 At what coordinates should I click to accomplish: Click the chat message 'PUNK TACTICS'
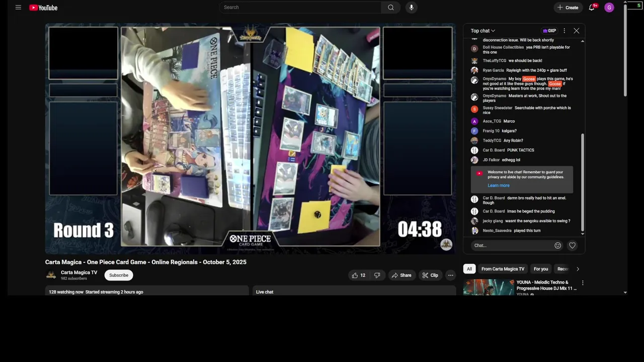point(521,150)
